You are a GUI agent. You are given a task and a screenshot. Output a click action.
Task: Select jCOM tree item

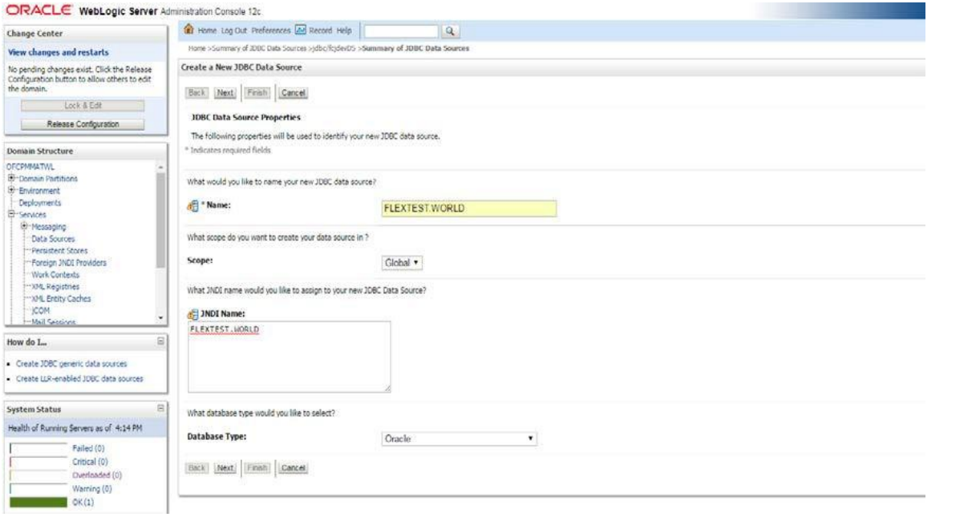click(40, 310)
